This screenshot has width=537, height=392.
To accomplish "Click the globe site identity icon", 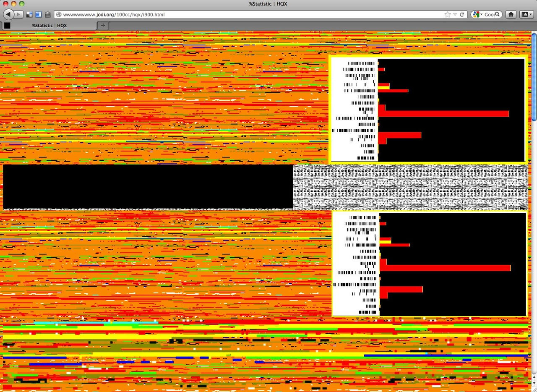I will pyautogui.click(x=59, y=14).
